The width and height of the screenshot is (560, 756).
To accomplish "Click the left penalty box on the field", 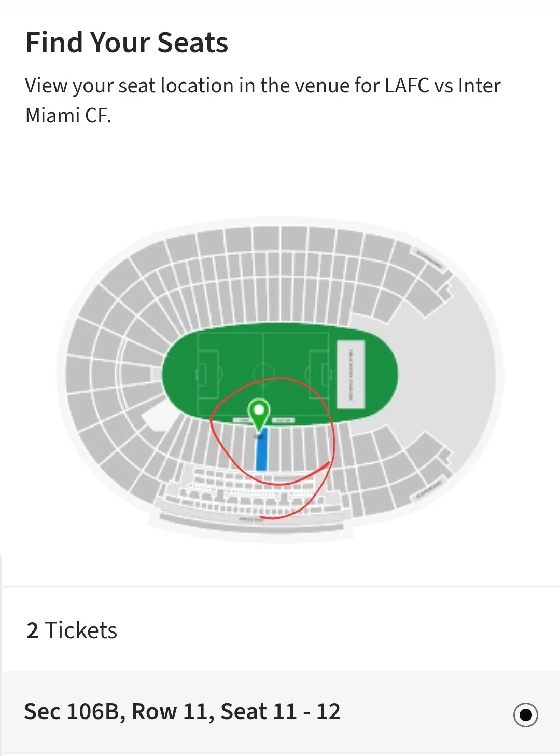I will (206, 373).
